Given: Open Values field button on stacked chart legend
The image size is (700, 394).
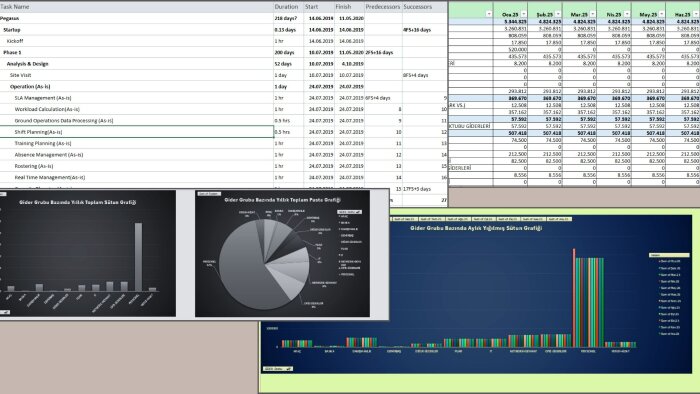Looking at the screenshot, I should point(668,255).
